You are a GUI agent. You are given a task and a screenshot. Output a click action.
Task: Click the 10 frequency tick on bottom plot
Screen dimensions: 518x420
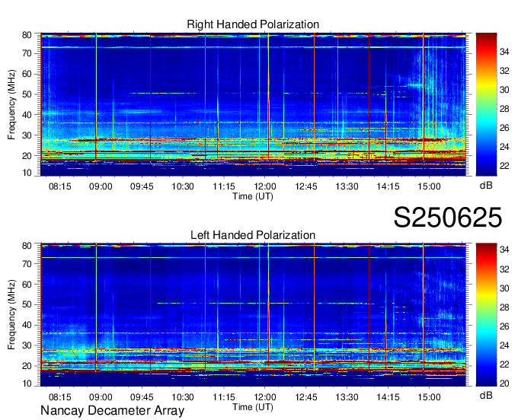(27, 383)
